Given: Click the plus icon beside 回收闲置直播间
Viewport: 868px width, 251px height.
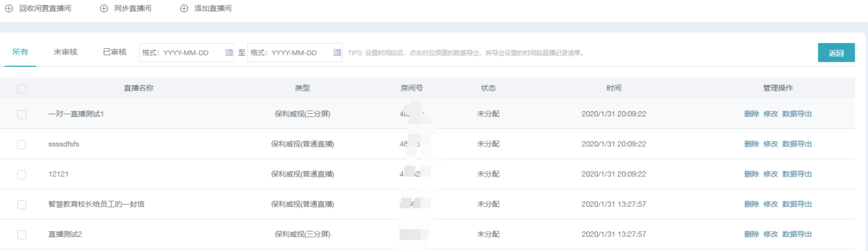Looking at the screenshot, I should [9, 9].
